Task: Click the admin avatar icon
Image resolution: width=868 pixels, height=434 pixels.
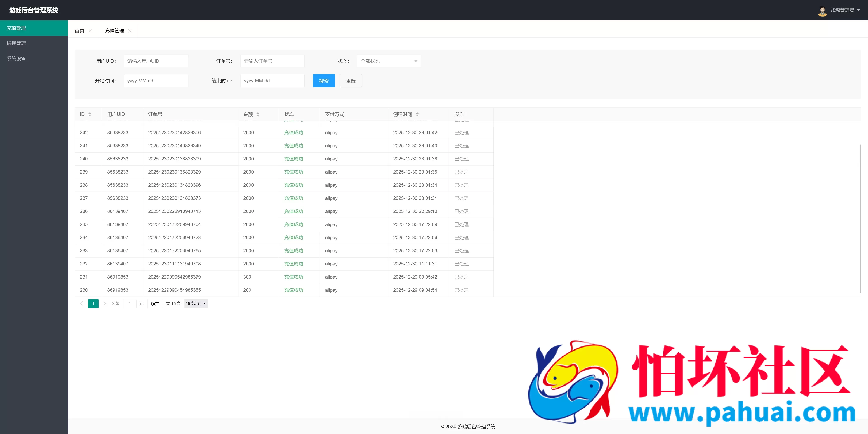Action: (822, 10)
